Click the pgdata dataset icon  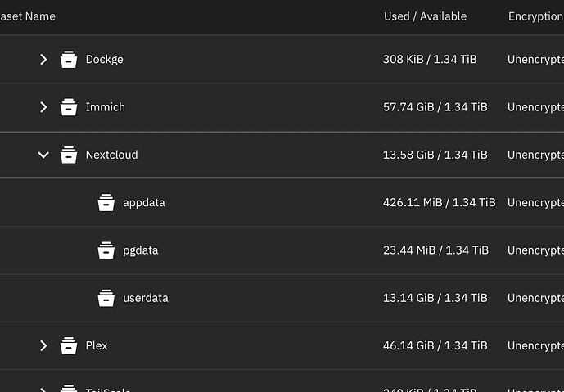point(106,250)
